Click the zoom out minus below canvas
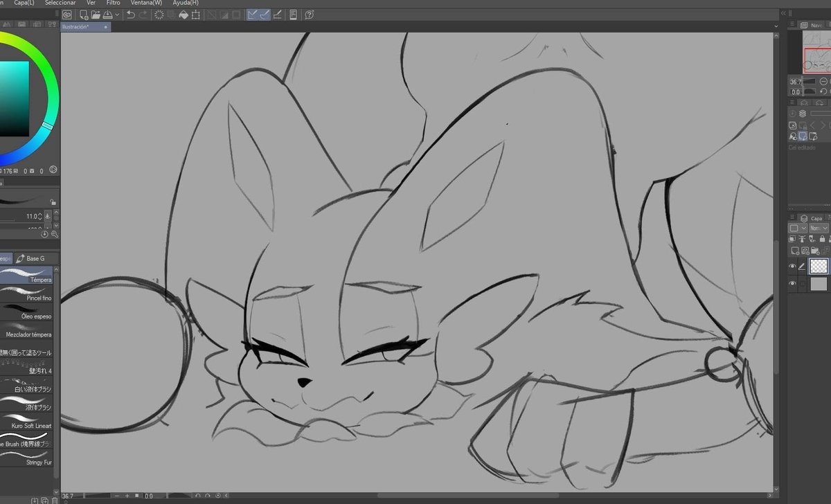 coord(117,496)
